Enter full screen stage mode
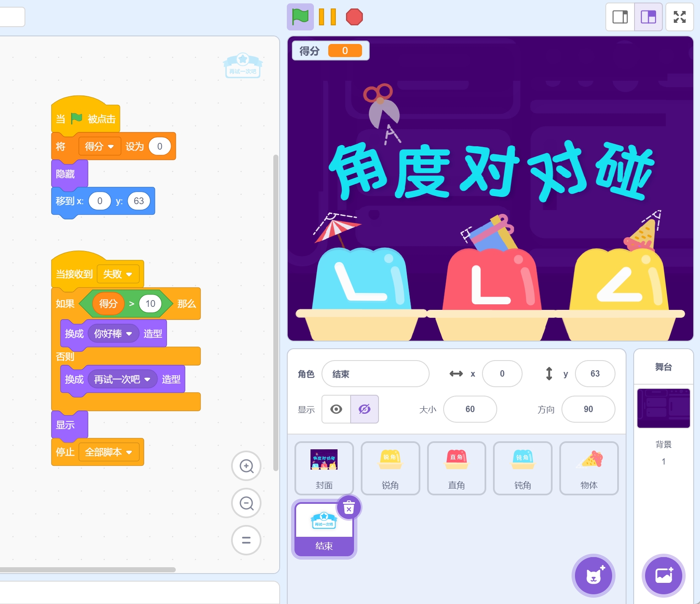This screenshot has height=604, width=700. pos(679,17)
